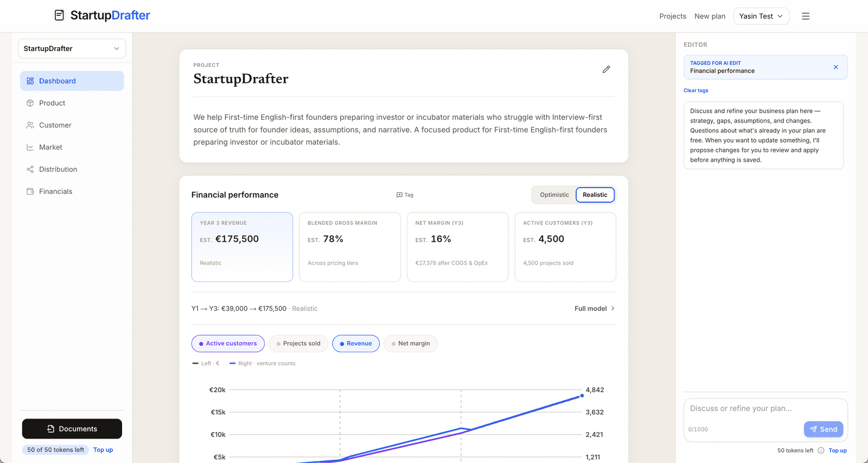Click New plan in the top navigation

tap(710, 16)
